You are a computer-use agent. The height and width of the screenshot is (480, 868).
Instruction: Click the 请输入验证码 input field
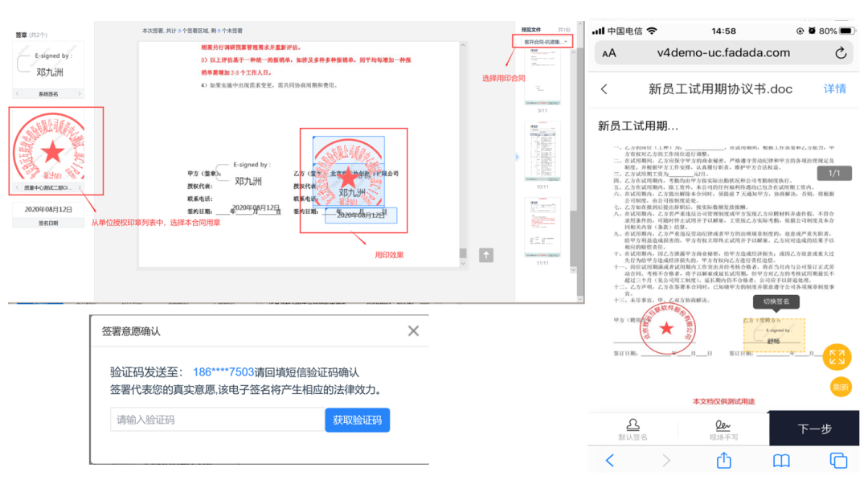217,420
